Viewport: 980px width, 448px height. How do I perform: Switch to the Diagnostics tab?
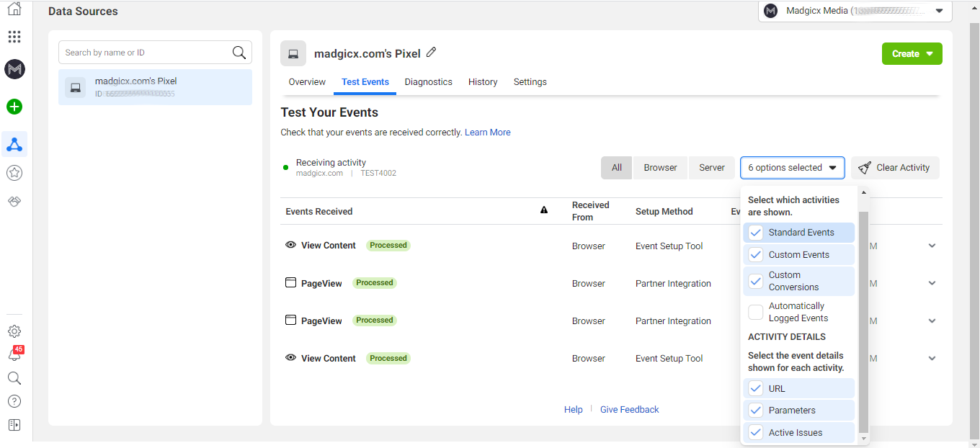tap(429, 82)
